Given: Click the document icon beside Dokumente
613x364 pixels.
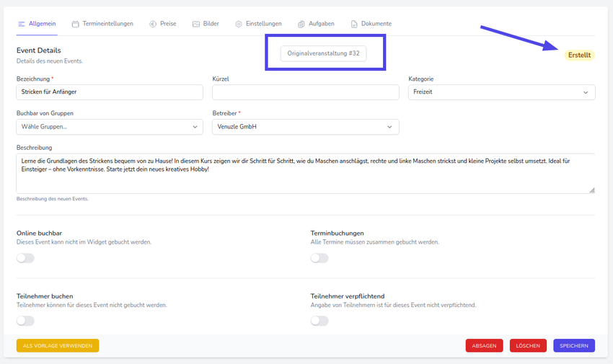Looking at the screenshot, I should pos(354,24).
